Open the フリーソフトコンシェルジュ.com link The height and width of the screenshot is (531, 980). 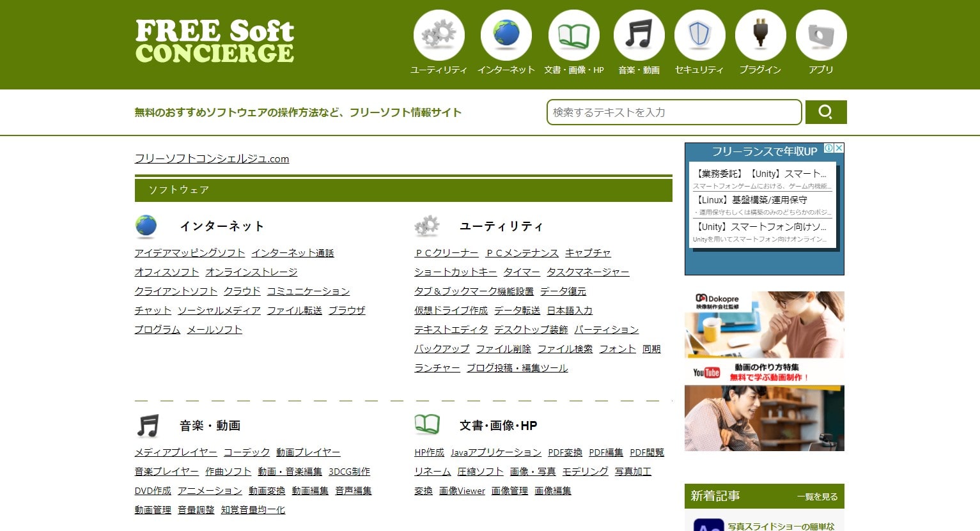(212, 158)
